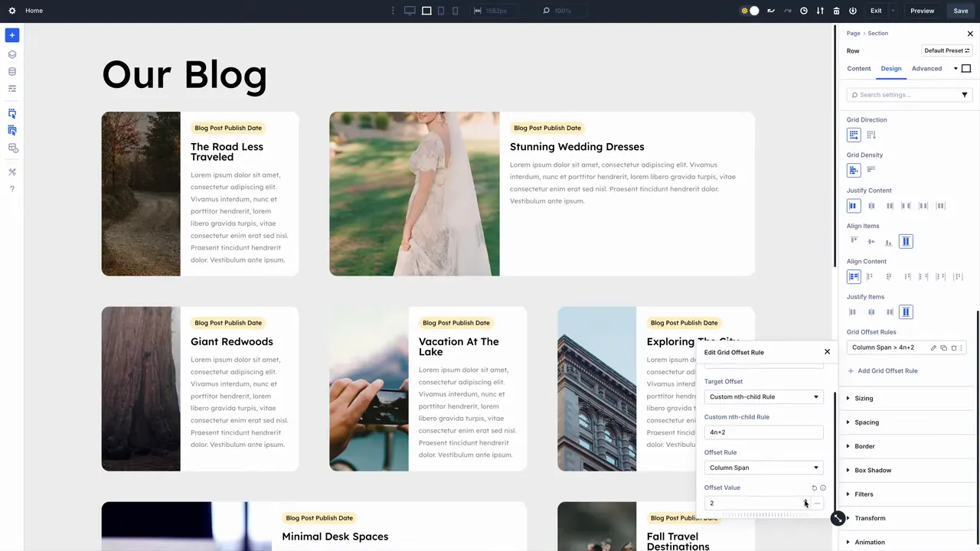Close the Row settings panel
The width and height of the screenshot is (980, 551).
pos(970,34)
